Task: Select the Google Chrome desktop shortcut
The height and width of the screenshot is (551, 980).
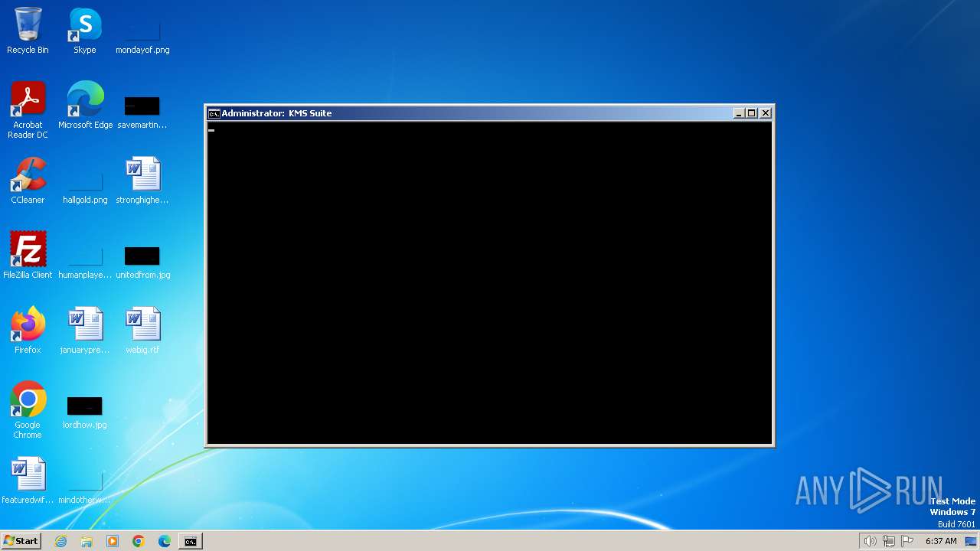Action: 28,410
